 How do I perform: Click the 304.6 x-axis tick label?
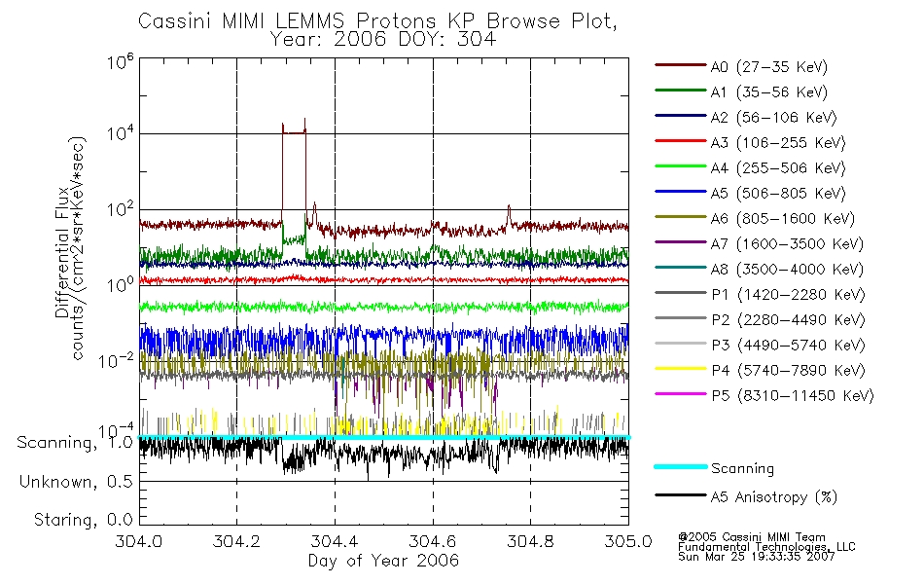click(x=433, y=541)
